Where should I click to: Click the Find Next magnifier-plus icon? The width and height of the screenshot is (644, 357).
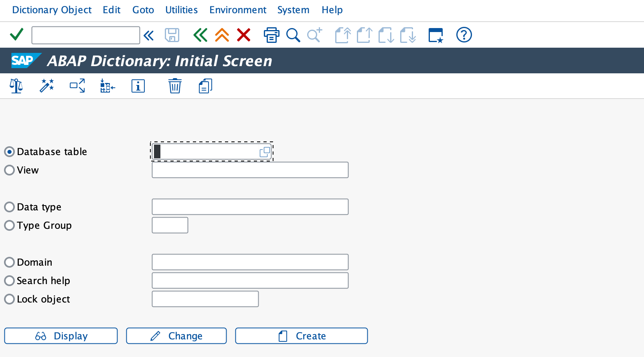315,35
